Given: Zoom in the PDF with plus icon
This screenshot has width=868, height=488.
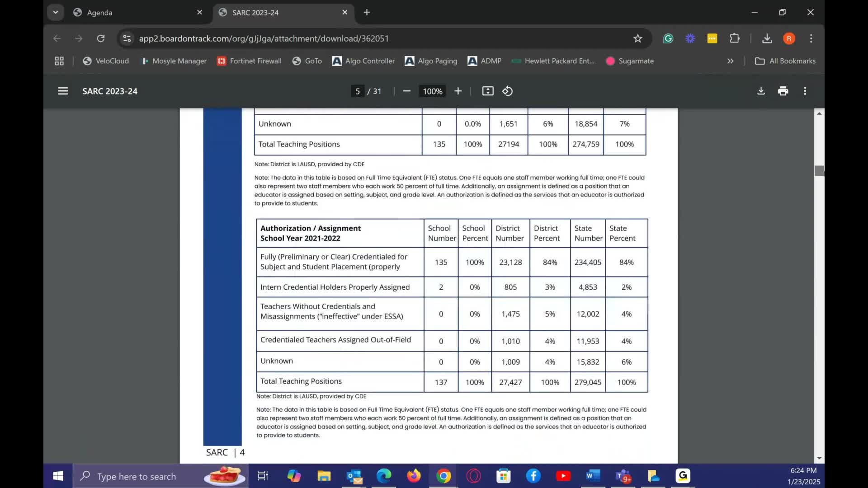Looking at the screenshot, I should click(458, 91).
